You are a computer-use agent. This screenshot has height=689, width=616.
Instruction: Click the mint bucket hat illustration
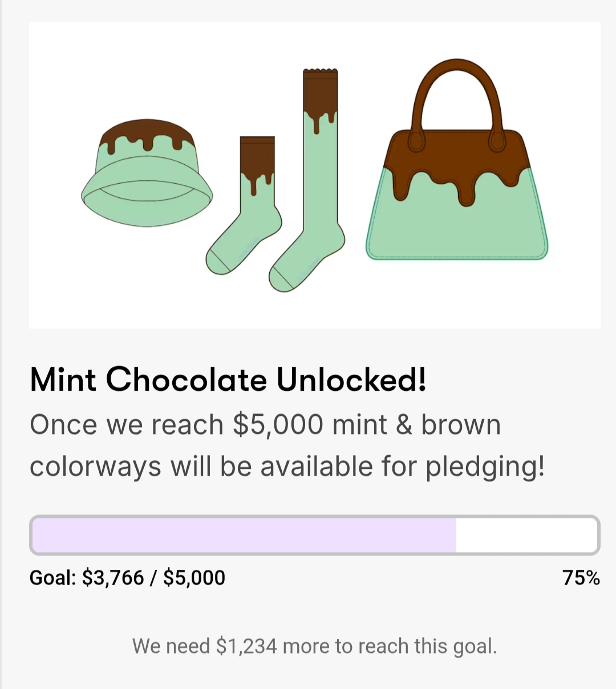point(147,174)
